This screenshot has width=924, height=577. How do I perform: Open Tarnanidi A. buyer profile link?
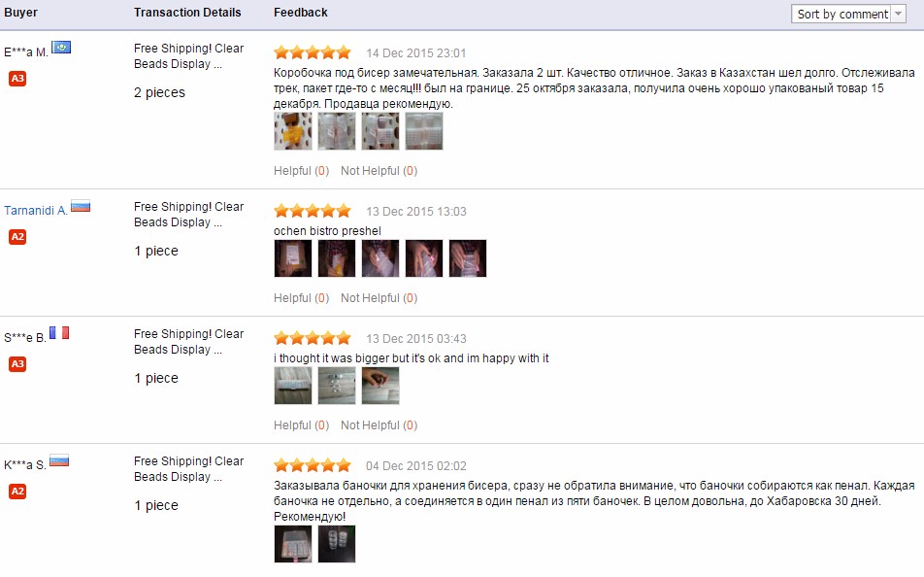coord(36,211)
